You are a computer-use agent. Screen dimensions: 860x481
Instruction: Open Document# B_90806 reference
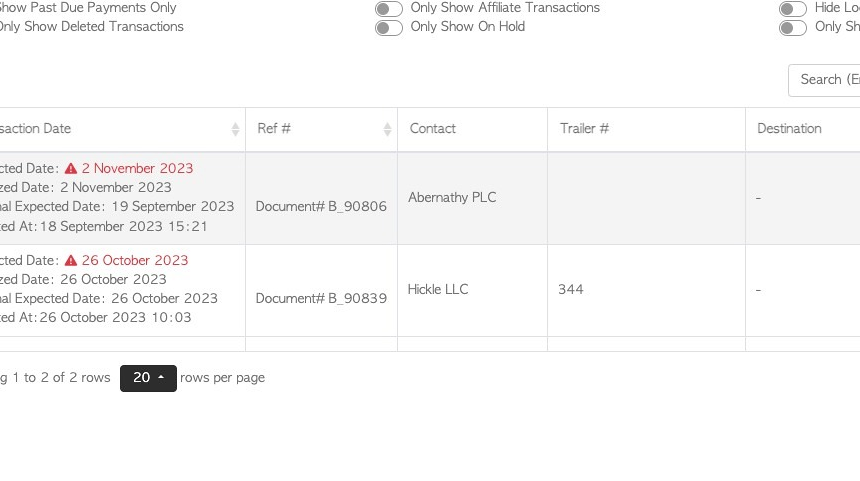click(321, 206)
